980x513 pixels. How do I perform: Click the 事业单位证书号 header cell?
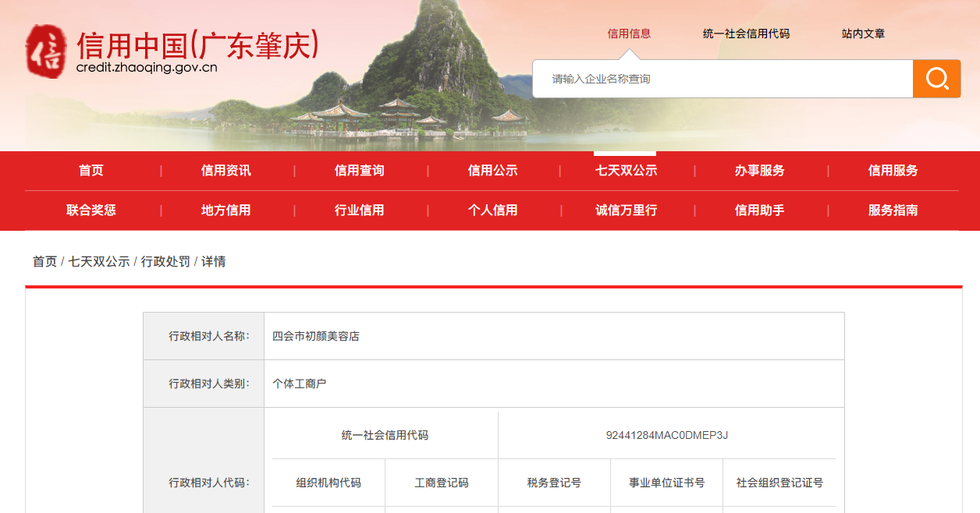click(667, 483)
